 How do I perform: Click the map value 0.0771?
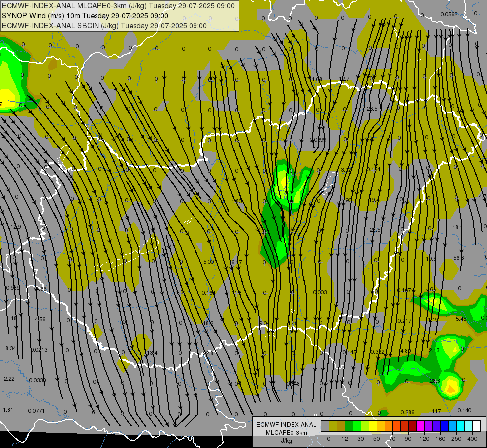(36, 411)
